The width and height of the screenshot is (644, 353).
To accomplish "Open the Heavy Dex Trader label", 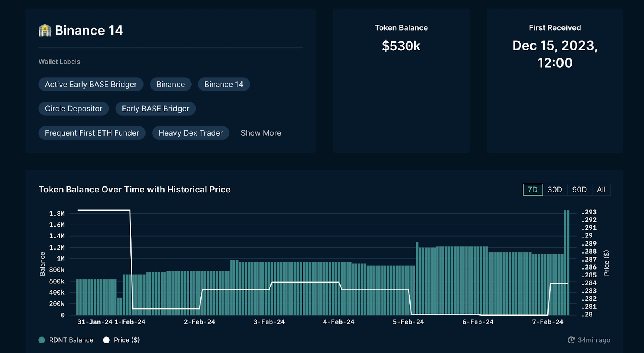I will tap(191, 133).
